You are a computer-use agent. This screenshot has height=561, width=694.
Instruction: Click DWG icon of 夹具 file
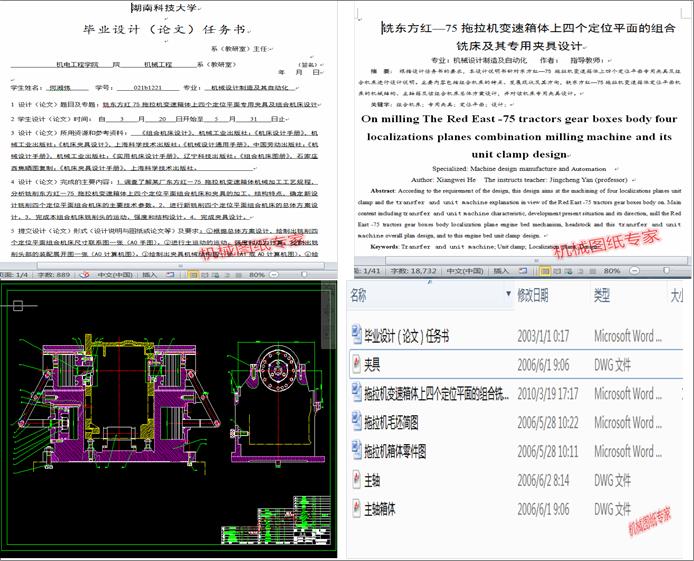click(x=356, y=364)
